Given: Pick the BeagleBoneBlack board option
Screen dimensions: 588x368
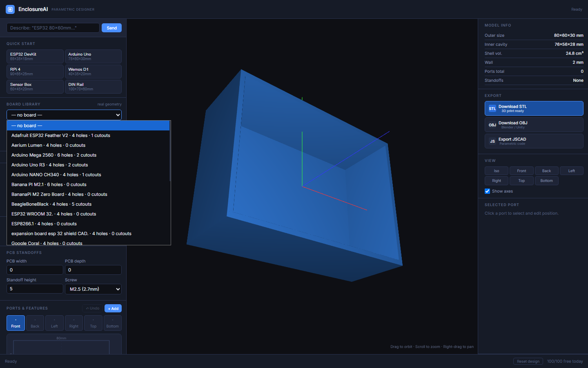Looking at the screenshot, I should (88, 204).
